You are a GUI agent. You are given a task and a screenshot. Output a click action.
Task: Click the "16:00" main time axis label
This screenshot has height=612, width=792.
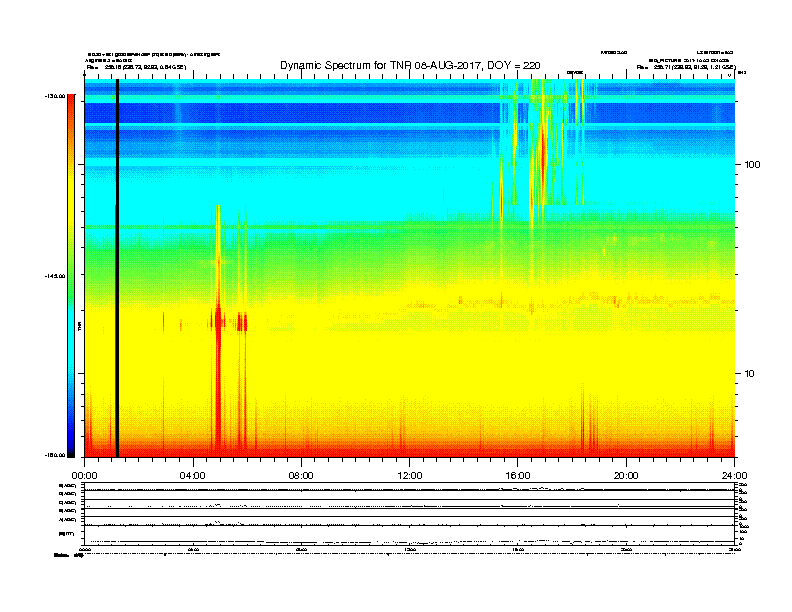(x=518, y=476)
